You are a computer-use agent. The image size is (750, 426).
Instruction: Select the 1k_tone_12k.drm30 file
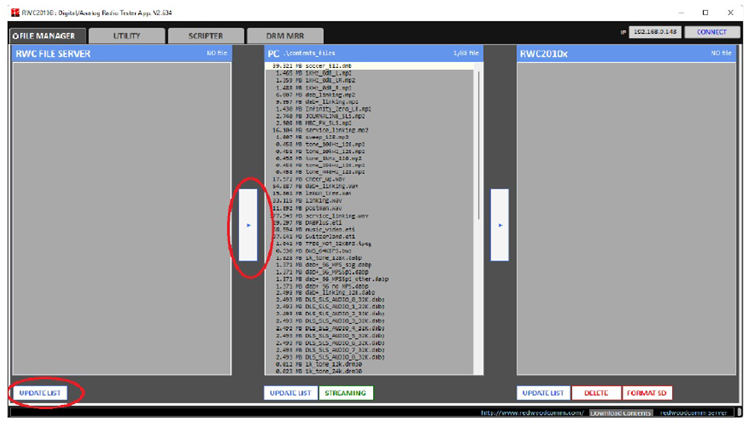369,364
